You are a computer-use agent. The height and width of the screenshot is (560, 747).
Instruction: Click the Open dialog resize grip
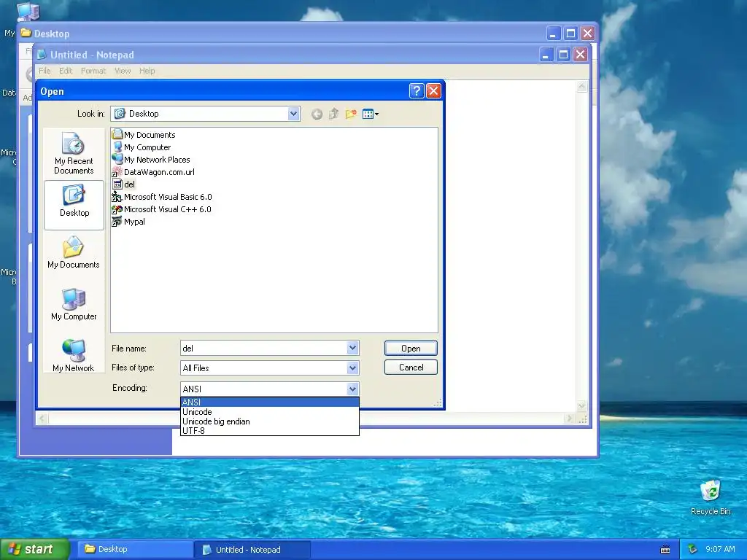pos(438,402)
